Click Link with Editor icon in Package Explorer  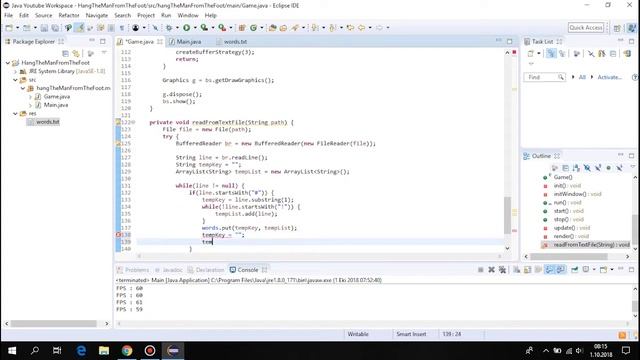pyautogui.click(x=76, y=53)
